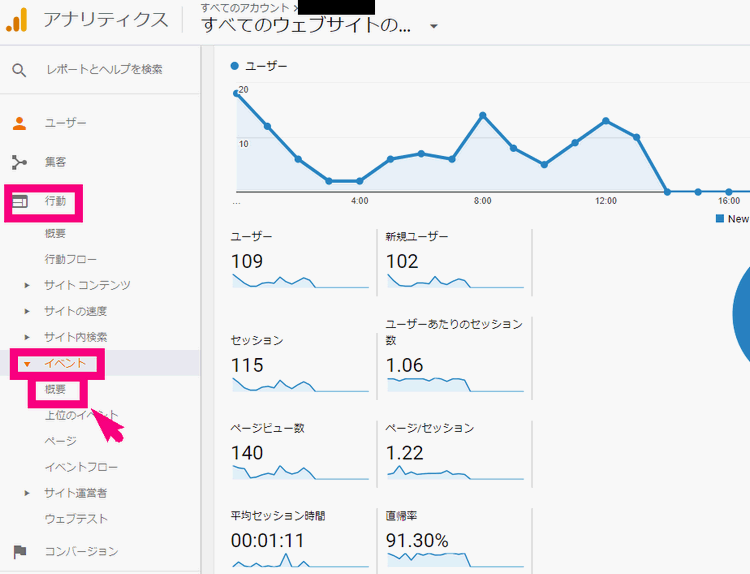Click the blue pie chart segment
750x574 pixels.
pyautogui.click(x=741, y=313)
